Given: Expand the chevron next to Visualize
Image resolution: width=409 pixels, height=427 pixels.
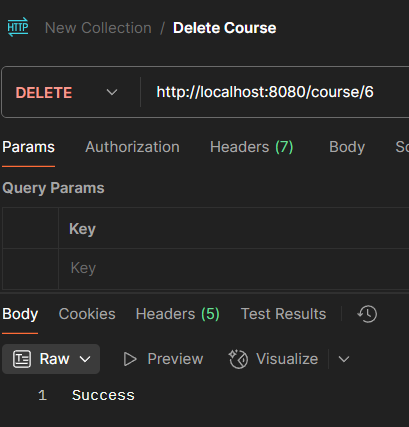Looking at the screenshot, I should 344,359.
